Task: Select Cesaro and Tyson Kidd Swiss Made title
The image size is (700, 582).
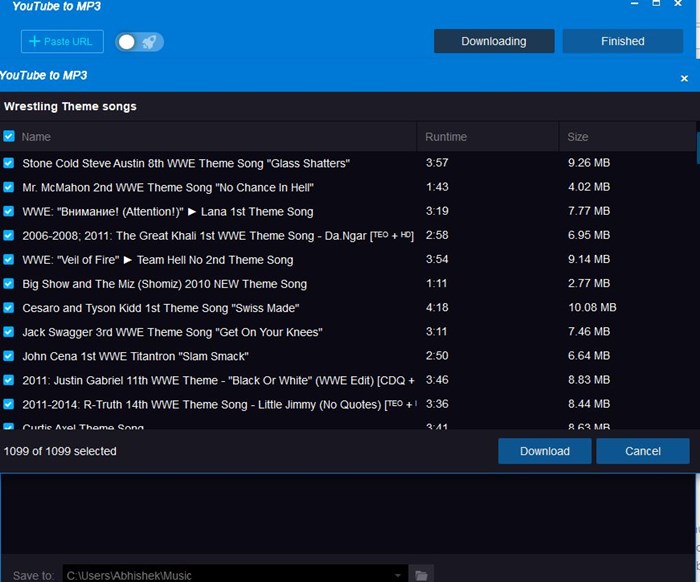Action: pos(161,308)
